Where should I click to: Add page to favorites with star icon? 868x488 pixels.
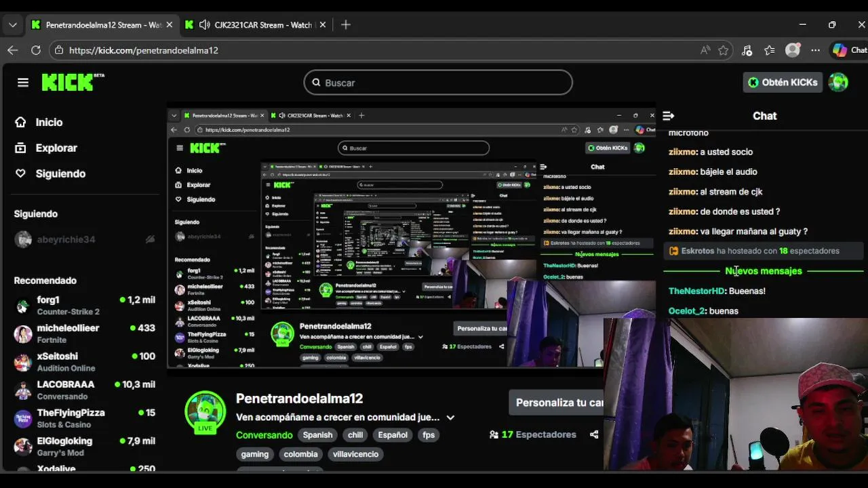point(724,50)
